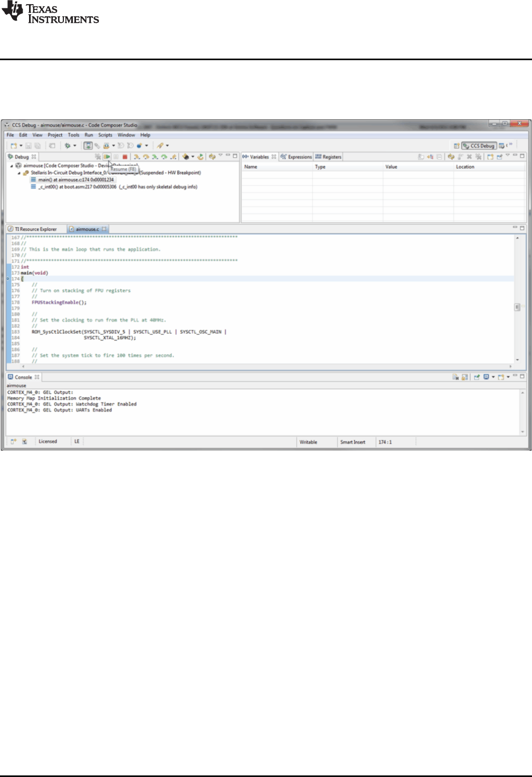Open the CPU Reset dropdown arrow
This screenshot has height=777, width=532.
pos(193,157)
